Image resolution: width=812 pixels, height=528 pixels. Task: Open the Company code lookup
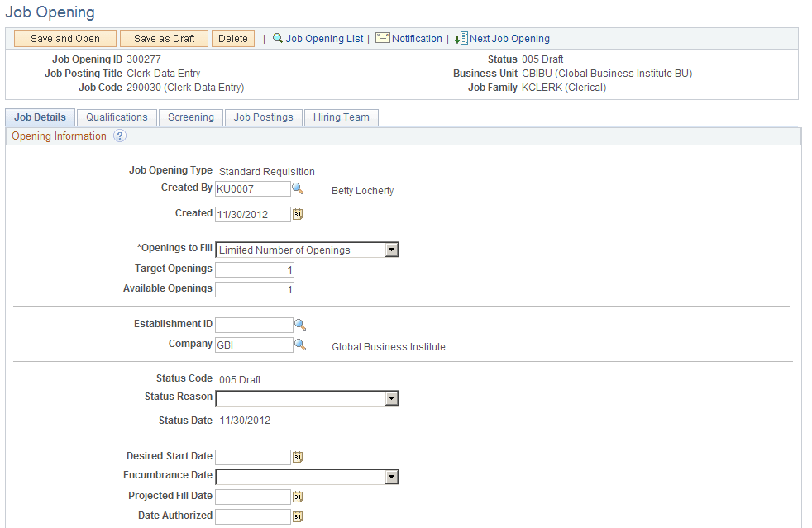(x=300, y=344)
